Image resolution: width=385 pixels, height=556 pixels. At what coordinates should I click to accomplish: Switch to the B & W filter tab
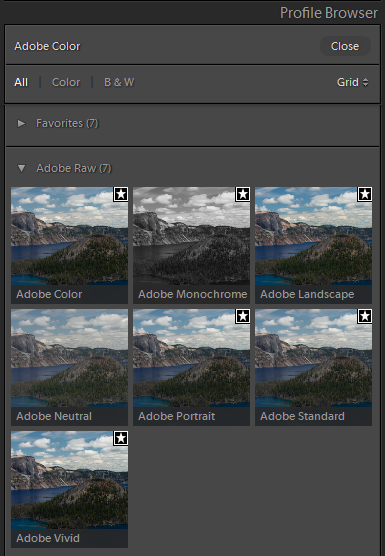pos(119,82)
